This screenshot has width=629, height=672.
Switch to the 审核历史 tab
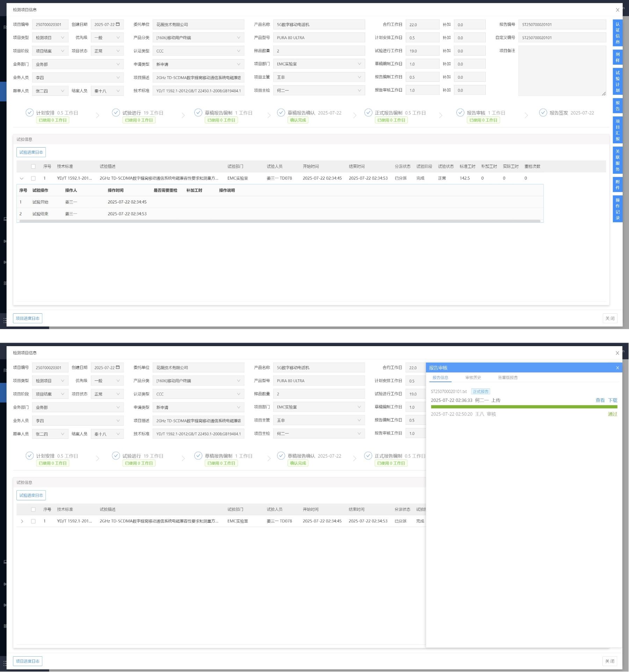(x=473, y=378)
